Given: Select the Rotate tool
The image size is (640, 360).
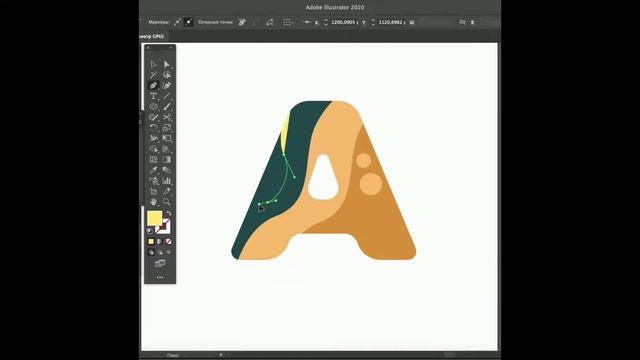Looking at the screenshot, I should click(x=153, y=128).
